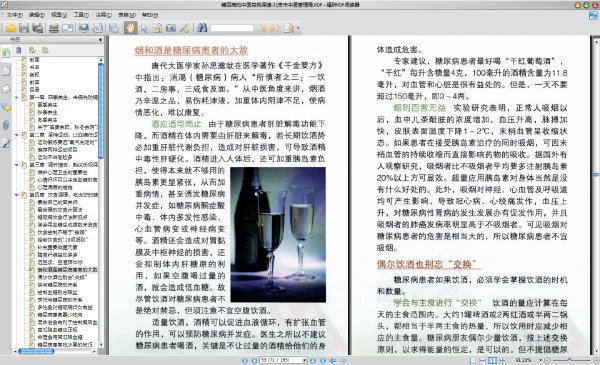Click the zoom out minus button
This screenshot has width=600, height=365.
pyautogui.click(x=547, y=360)
